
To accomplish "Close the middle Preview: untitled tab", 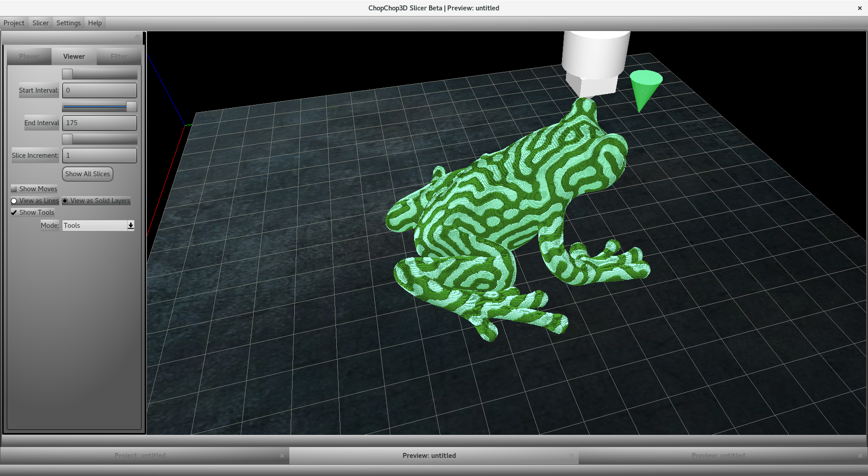I will (571, 456).
